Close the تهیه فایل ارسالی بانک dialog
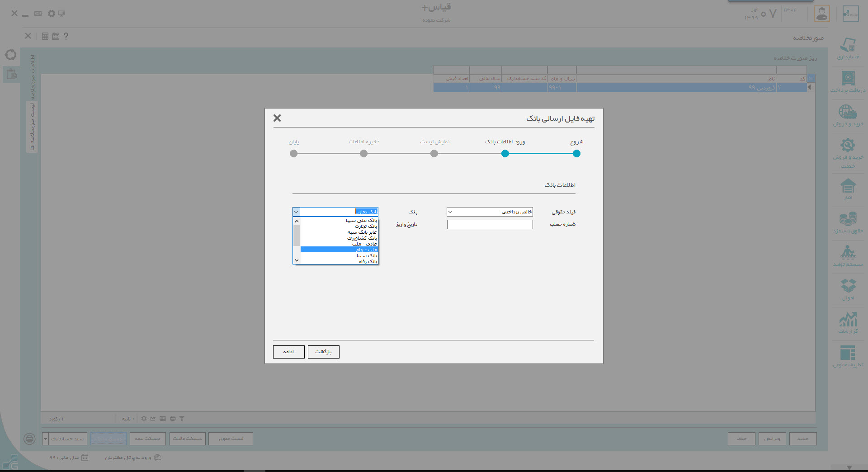 (277, 118)
